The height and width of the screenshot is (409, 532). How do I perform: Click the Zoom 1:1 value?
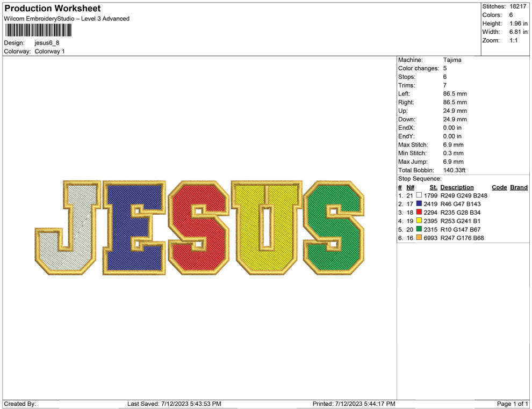[x=514, y=40]
